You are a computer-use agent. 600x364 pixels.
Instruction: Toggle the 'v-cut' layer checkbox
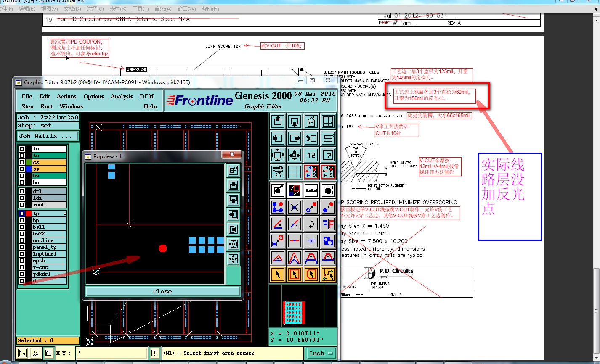pos(22,267)
